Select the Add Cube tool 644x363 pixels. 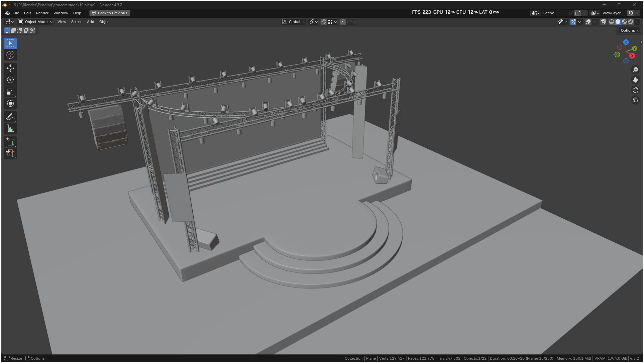point(10,142)
